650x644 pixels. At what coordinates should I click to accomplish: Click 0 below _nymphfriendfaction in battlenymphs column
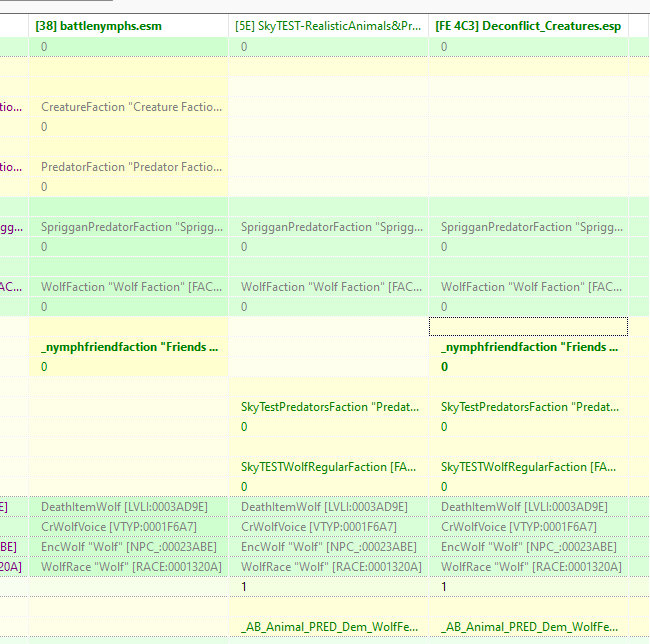tap(129, 367)
